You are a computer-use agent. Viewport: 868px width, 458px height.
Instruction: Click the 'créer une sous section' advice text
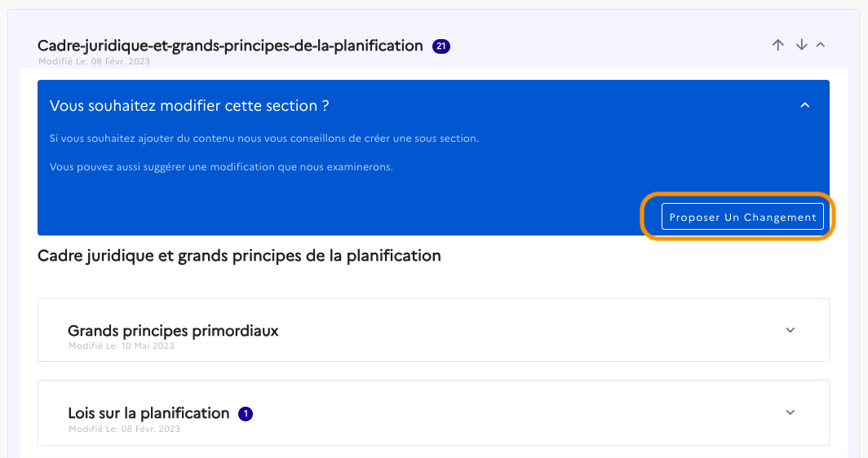click(263, 139)
